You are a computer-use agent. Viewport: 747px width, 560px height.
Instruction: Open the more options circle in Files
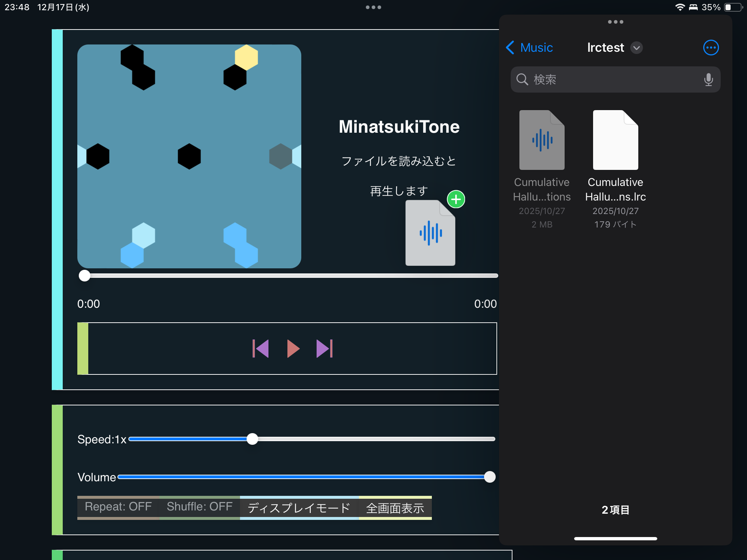(x=710, y=47)
